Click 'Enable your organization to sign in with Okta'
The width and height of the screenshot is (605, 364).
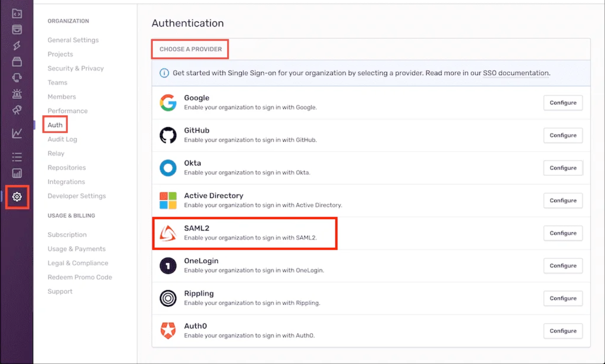(247, 173)
